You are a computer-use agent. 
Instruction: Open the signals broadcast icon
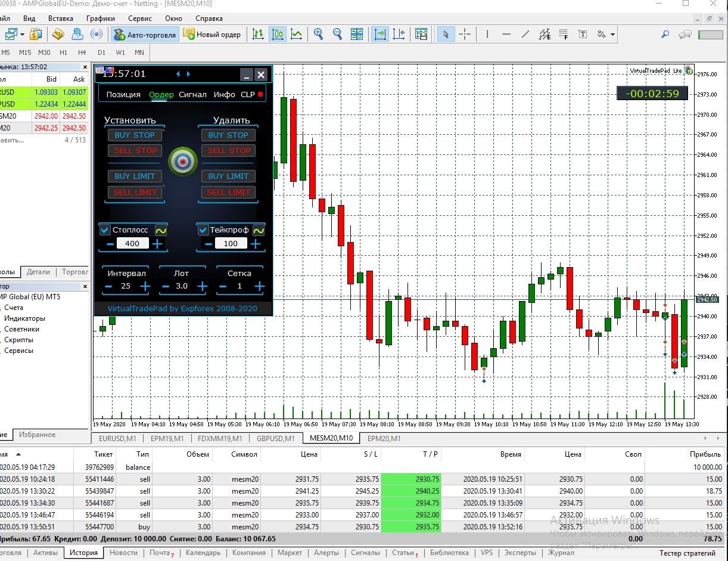(96, 34)
